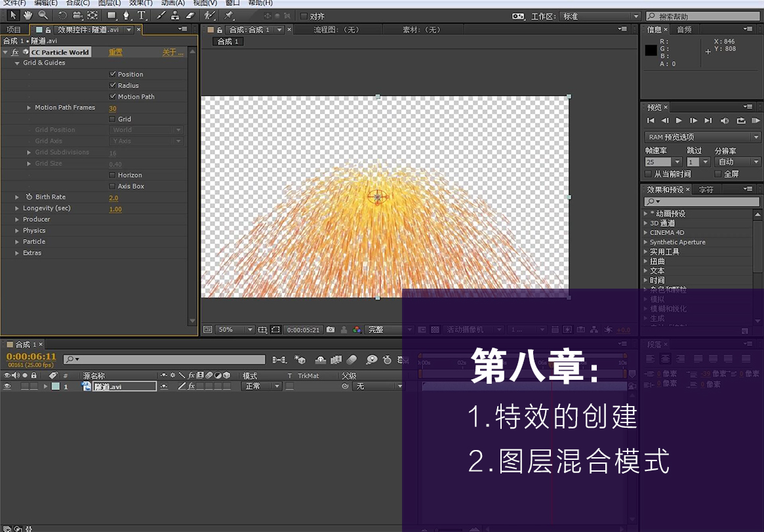Expand the Longevity (sec) property
Viewport: 764px width, 532px height.
click(17, 209)
